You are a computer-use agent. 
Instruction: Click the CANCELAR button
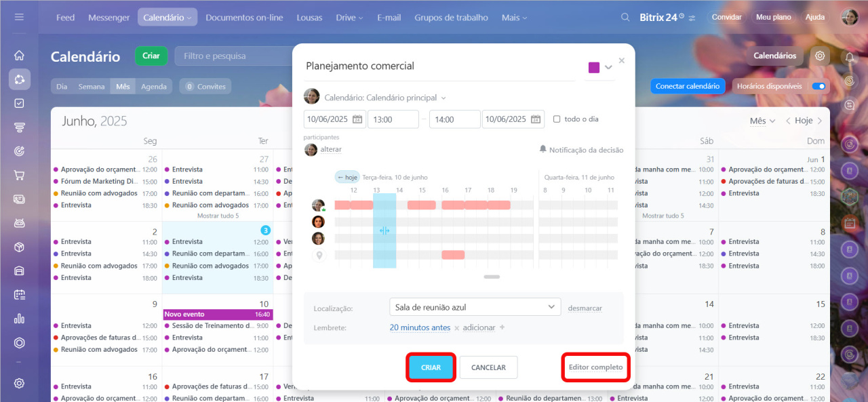tap(488, 367)
